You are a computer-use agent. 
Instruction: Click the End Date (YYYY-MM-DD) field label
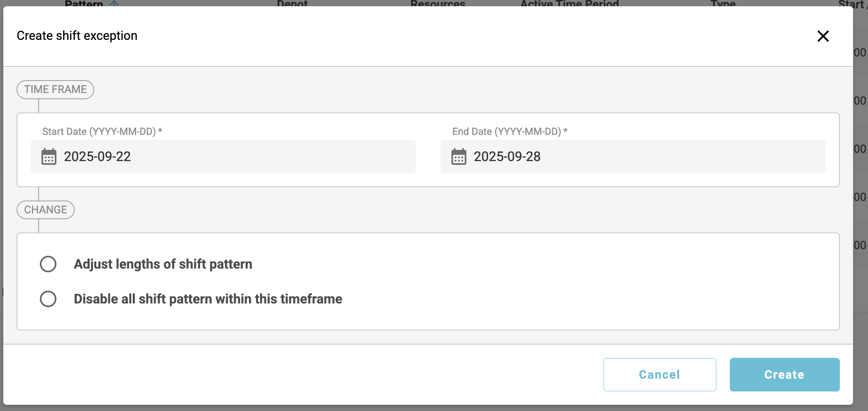click(x=510, y=132)
